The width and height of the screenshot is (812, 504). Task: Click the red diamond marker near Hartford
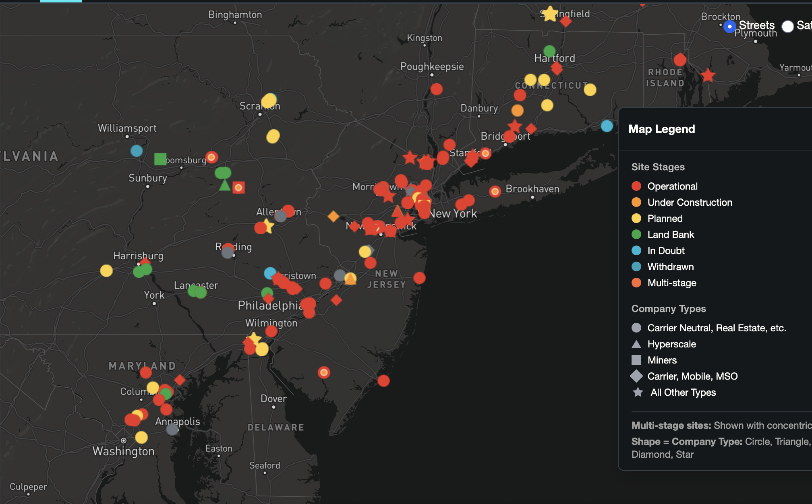point(558,68)
